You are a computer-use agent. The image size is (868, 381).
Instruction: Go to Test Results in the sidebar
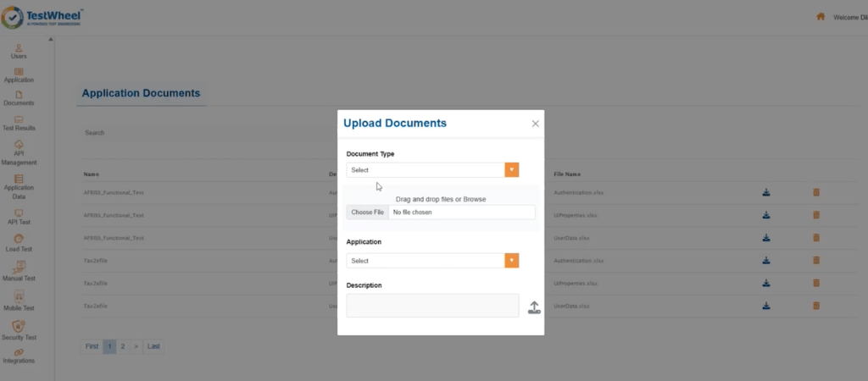pyautogui.click(x=19, y=123)
